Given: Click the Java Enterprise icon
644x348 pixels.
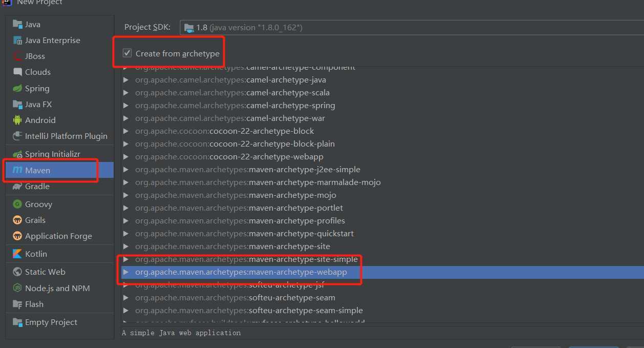Looking at the screenshot, I should (x=17, y=40).
